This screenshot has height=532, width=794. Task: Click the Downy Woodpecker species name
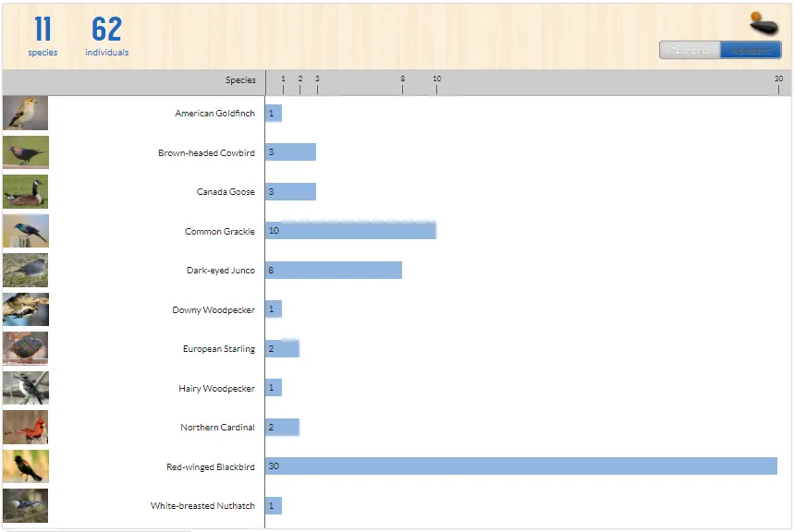pos(214,309)
